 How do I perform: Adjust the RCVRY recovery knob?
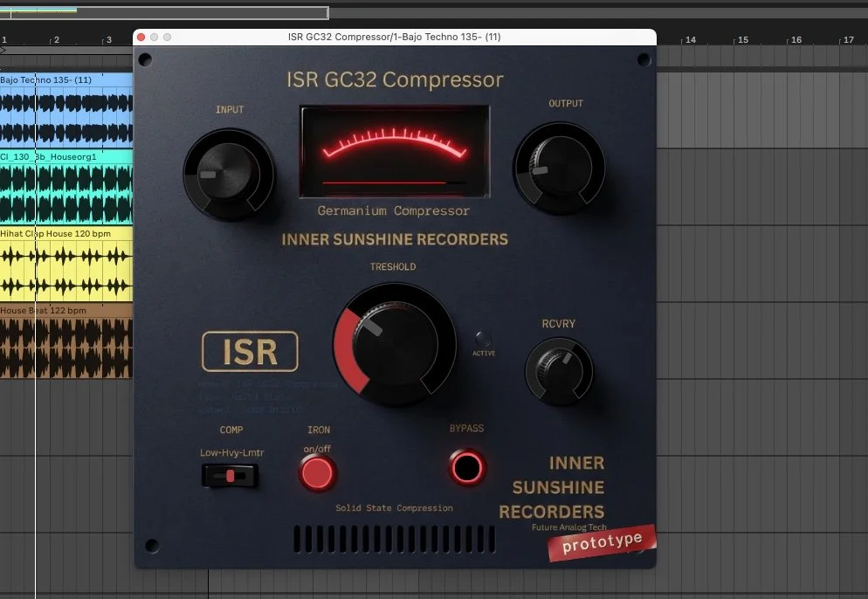pos(559,370)
